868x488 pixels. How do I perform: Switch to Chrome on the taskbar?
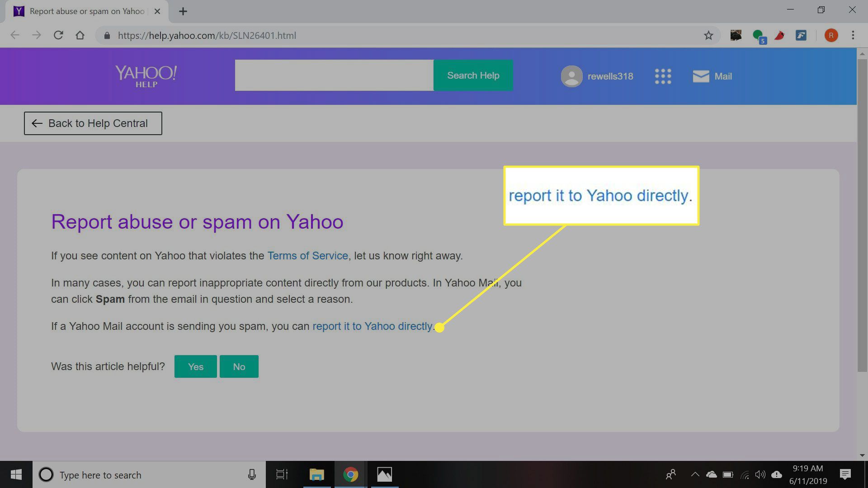[x=350, y=474]
